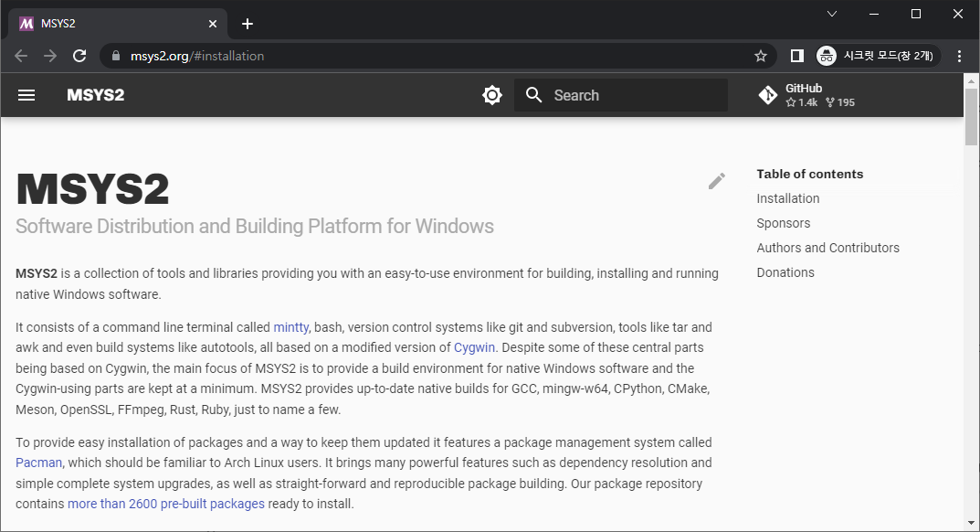Click the MSYS2 favicon in the tab
The height and width of the screenshot is (532, 980).
tap(26, 24)
